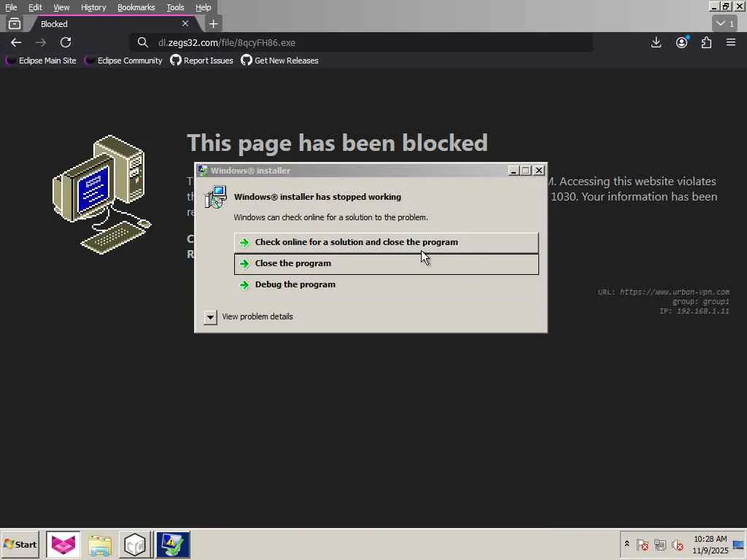Click the This page has been blocked heading
This screenshot has height=560, width=747.
(337, 143)
